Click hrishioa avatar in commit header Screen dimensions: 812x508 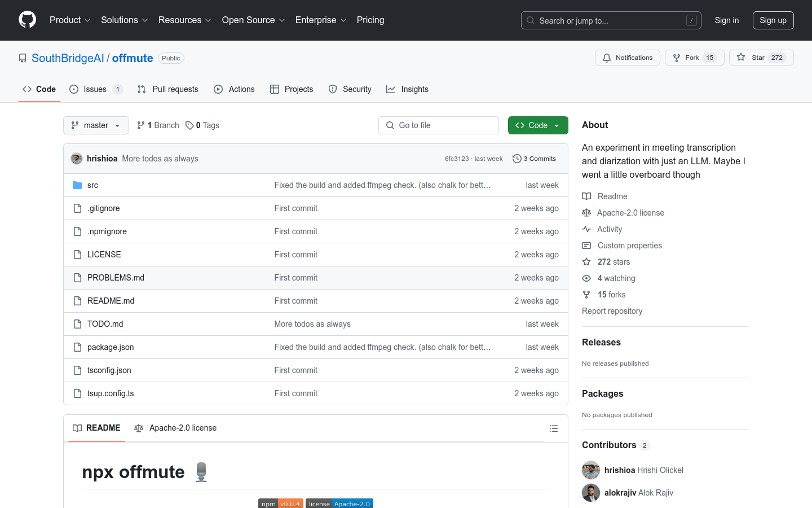click(x=77, y=159)
